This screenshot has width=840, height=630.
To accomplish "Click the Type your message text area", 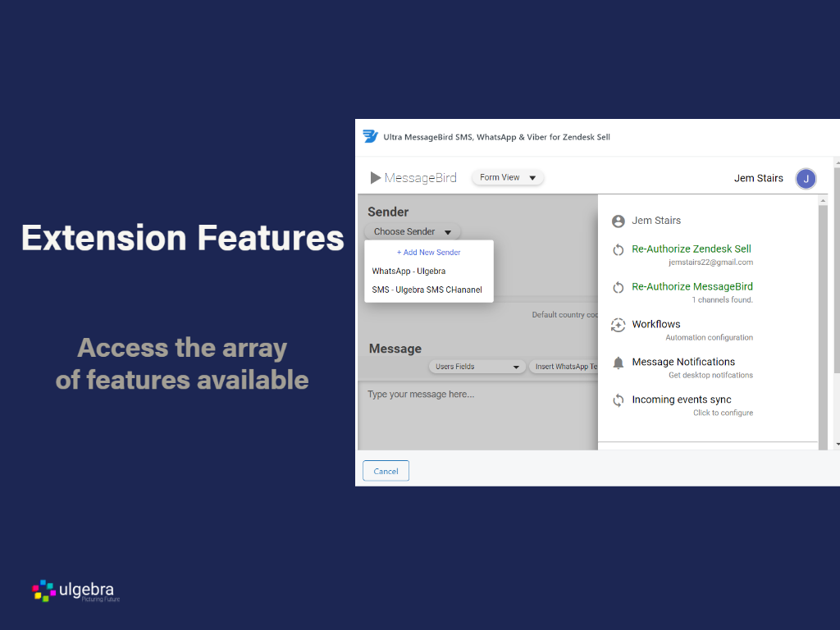I will point(476,414).
